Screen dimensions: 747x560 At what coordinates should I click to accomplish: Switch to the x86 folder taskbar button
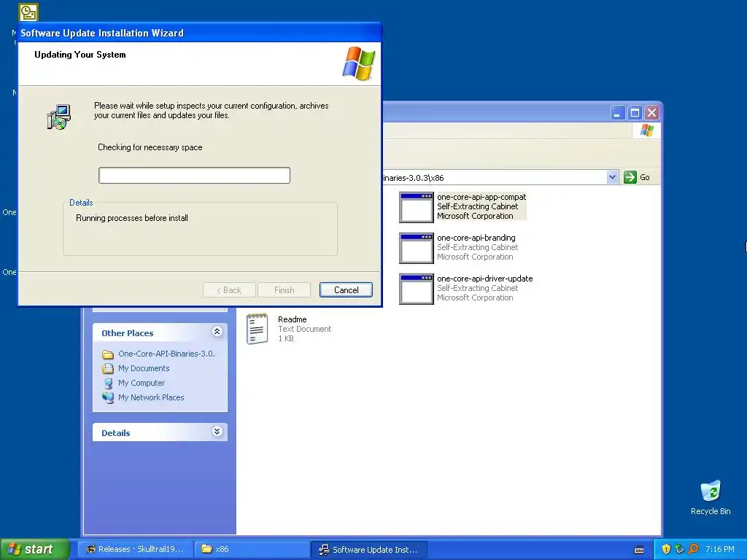click(x=252, y=549)
